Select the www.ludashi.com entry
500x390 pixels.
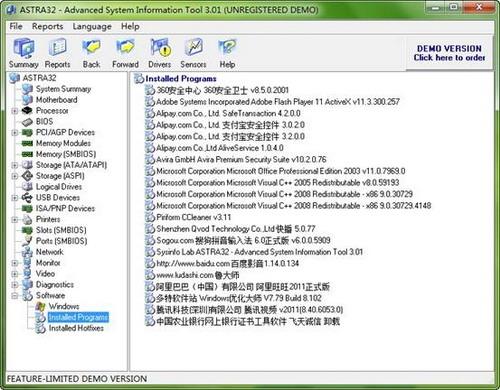coord(198,275)
